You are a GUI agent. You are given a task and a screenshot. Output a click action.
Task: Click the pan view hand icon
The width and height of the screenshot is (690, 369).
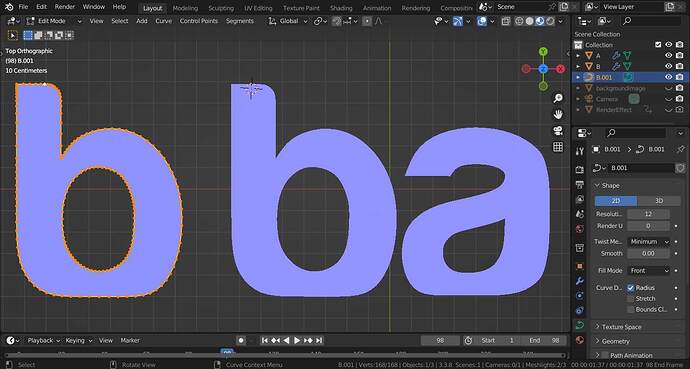[x=558, y=114]
